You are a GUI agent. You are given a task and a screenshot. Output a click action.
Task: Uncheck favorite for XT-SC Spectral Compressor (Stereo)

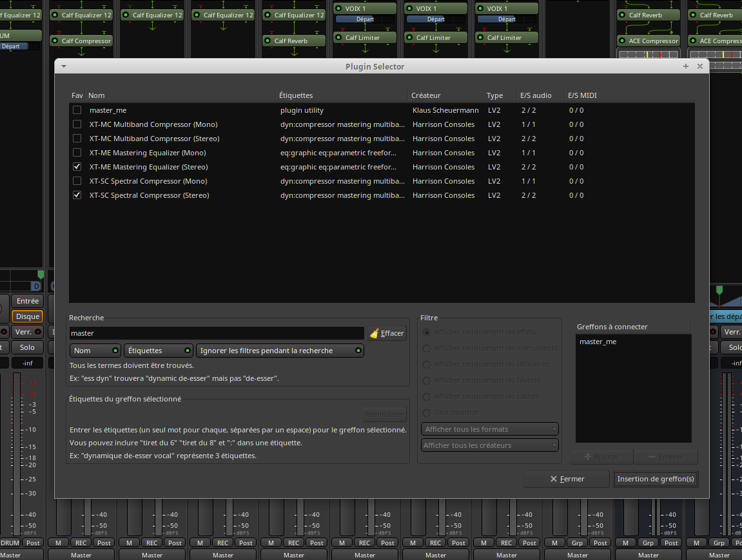77,195
